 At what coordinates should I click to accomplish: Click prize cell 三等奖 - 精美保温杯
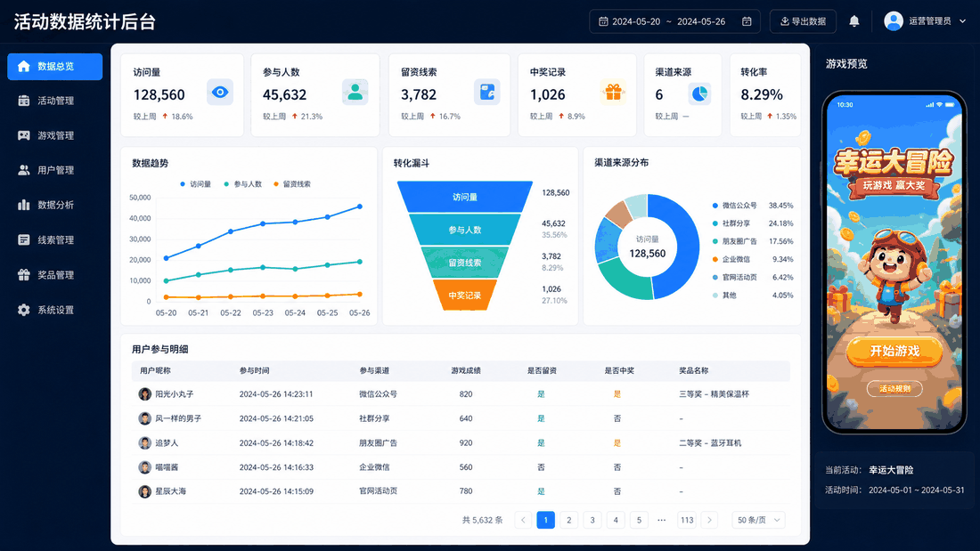point(714,394)
